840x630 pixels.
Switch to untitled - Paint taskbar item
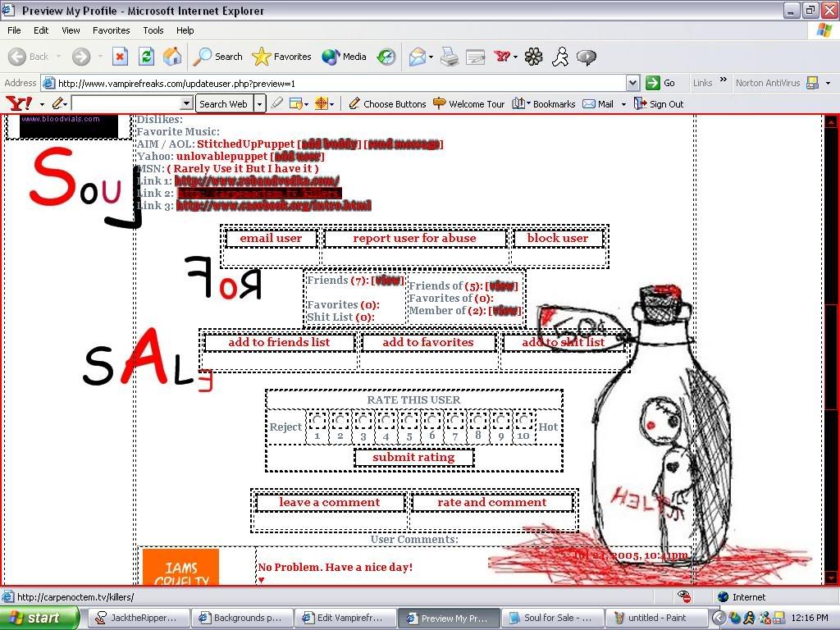657,618
